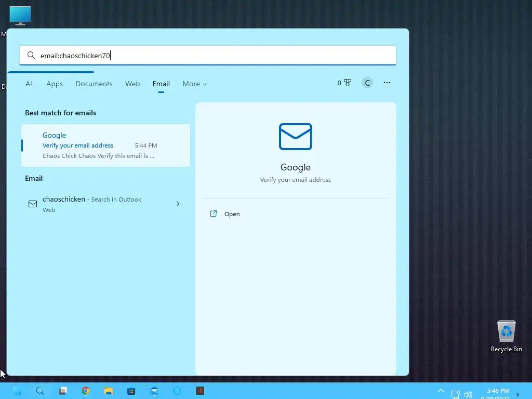Viewport: 532px width, 399px height.
Task: Select the Google Verify your email result
Action: coord(105,145)
